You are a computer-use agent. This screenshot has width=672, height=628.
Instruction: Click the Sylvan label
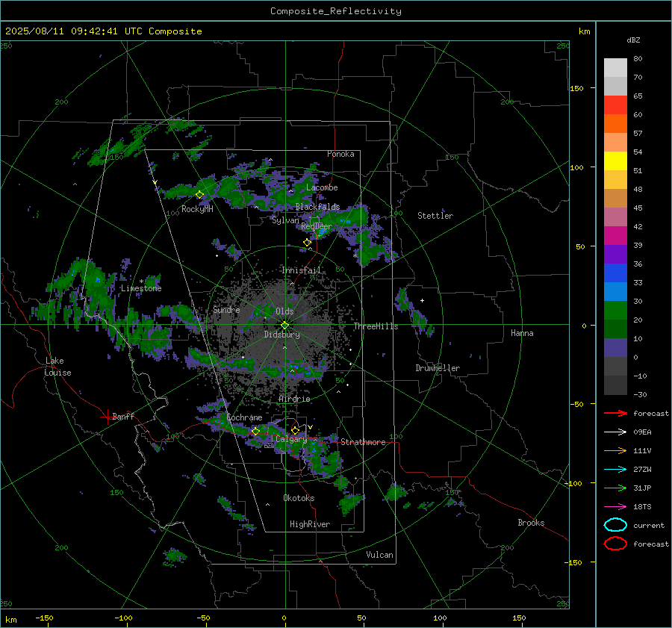(285, 220)
